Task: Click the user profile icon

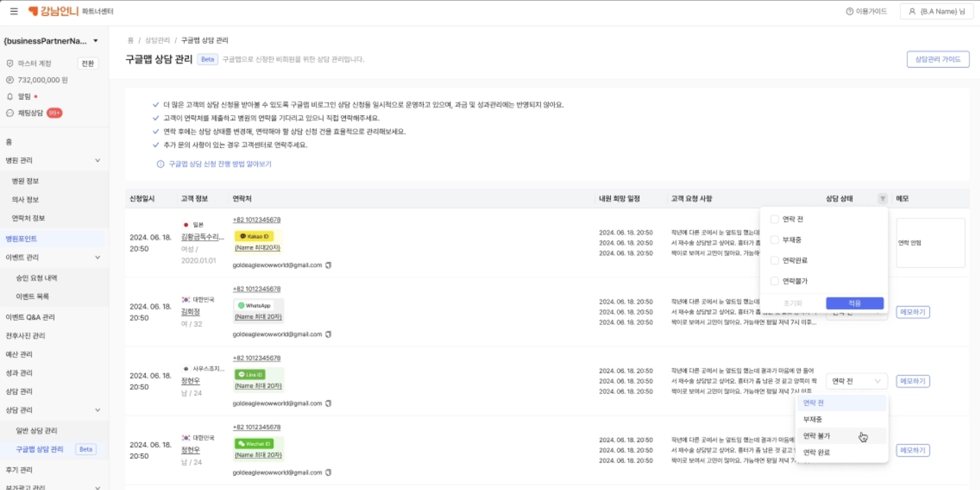Action: pos(912,11)
